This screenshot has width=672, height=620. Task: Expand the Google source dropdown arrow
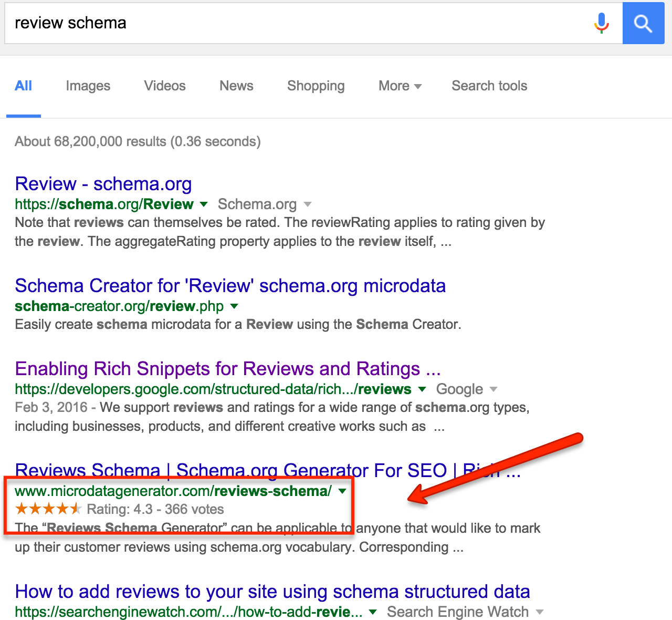tap(493, 389)
